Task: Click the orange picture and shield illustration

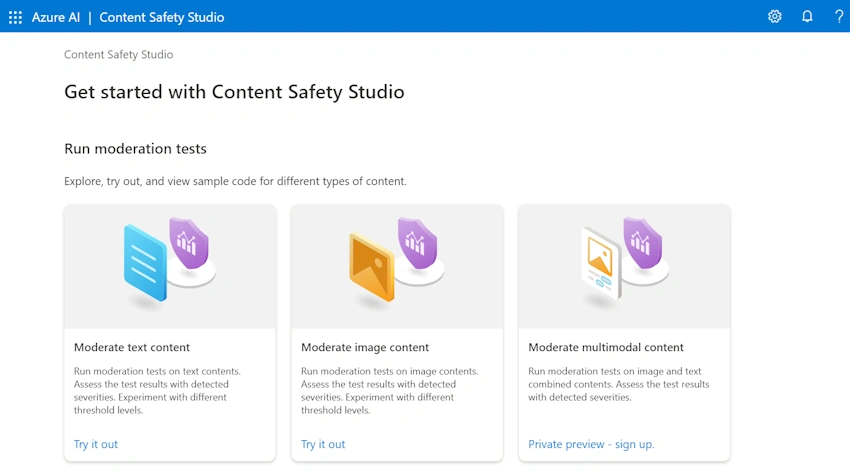Action: point(397,262)
